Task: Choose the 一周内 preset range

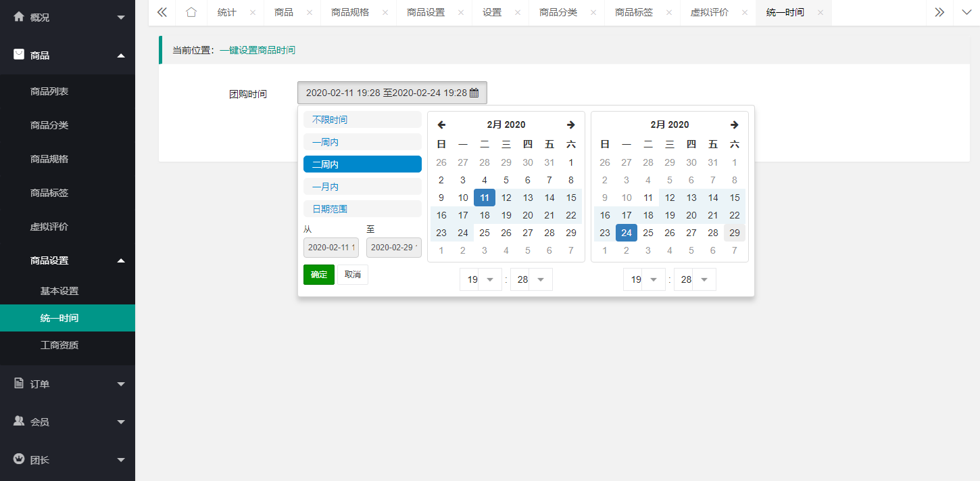Action: coord(362,142)
